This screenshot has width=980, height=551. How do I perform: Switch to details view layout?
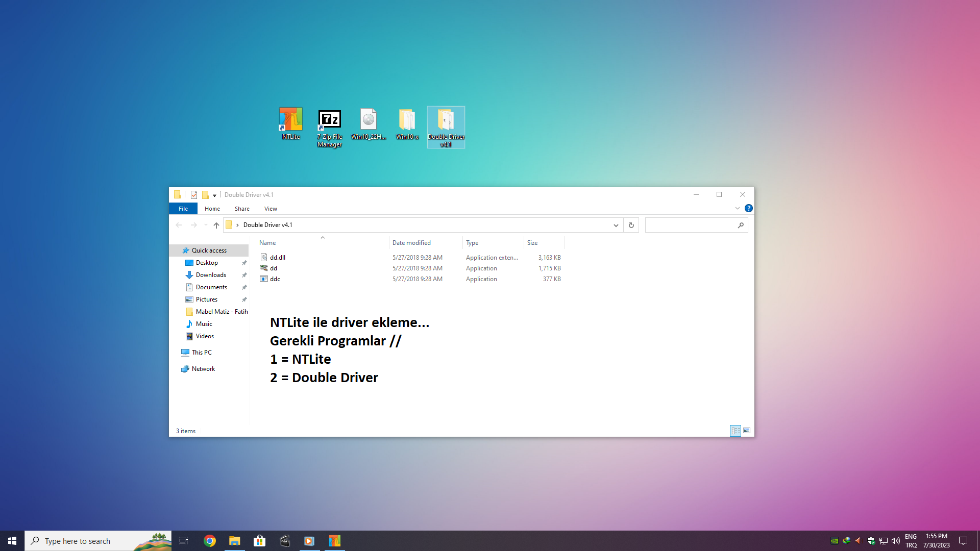coord(736,431)
